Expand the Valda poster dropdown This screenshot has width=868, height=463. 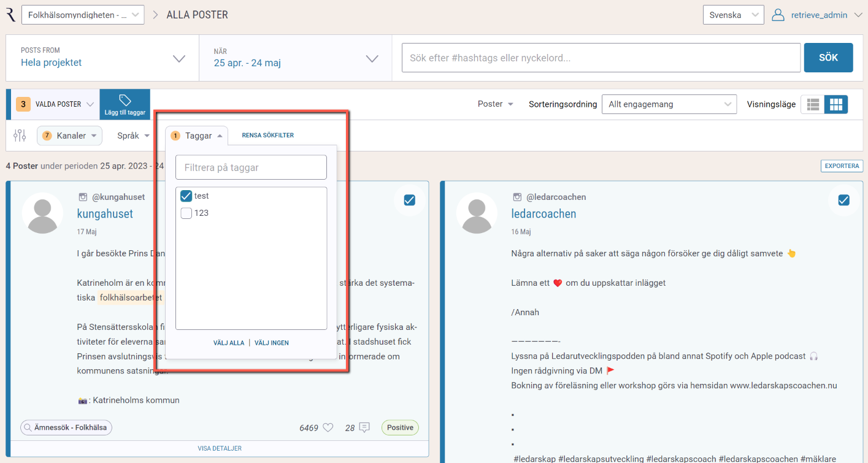tap(55, 104)
